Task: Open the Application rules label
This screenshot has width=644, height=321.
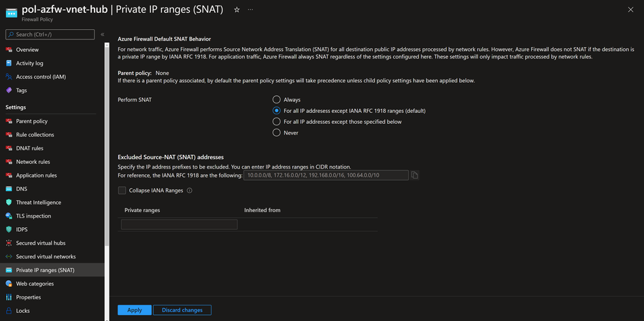Action: [37, 175]
